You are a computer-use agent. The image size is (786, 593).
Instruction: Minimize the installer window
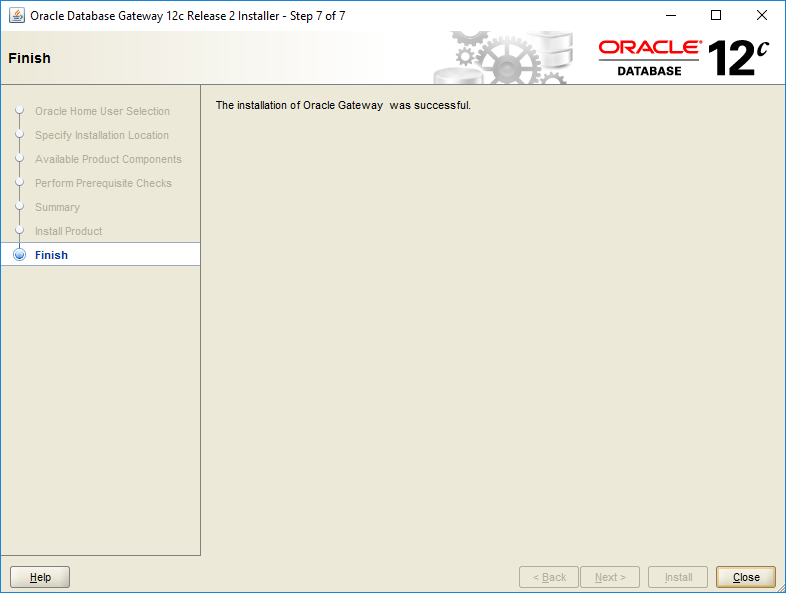coord(671,16)
